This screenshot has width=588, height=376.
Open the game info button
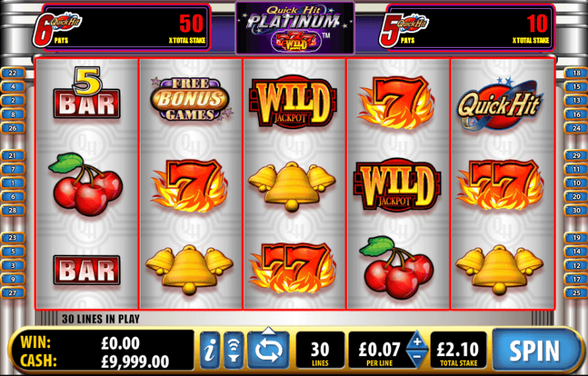coord(210,350)
